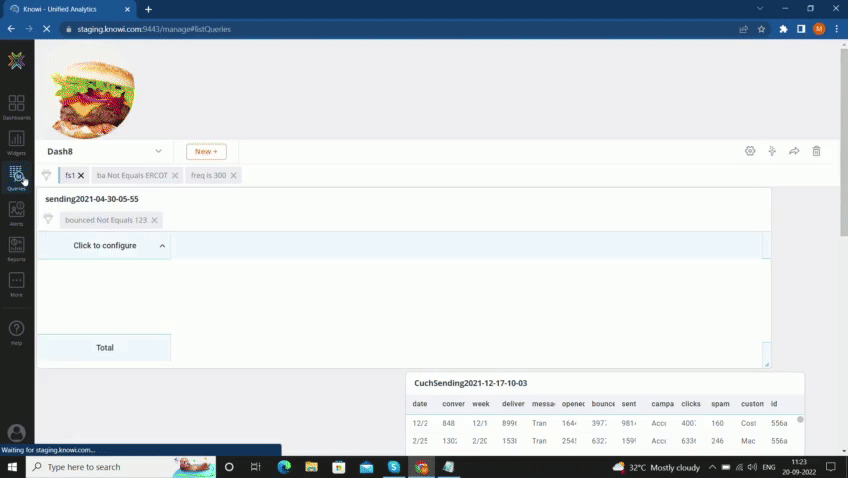Open the More menu in the sidebar

16,283
